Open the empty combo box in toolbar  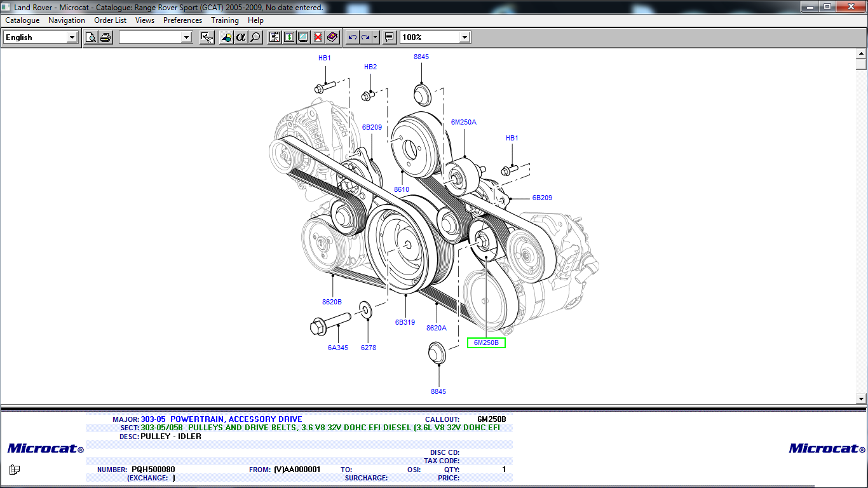[x=186, y=37]
